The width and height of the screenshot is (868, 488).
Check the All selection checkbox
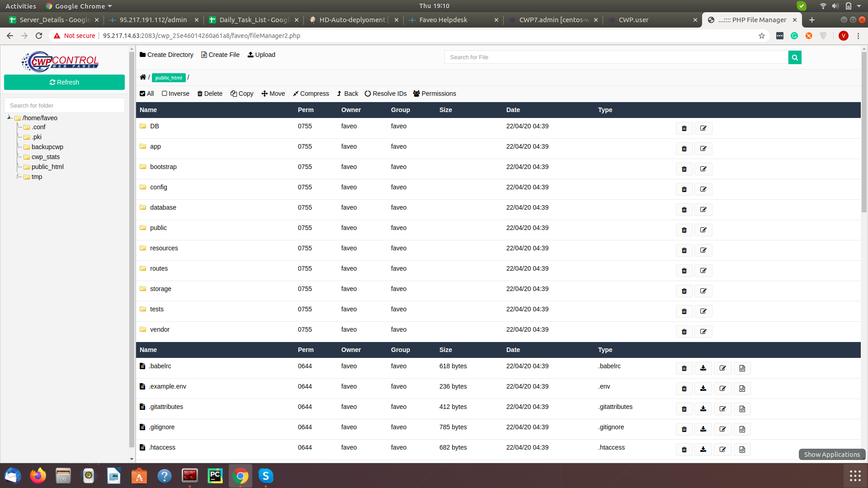point(143,94)
